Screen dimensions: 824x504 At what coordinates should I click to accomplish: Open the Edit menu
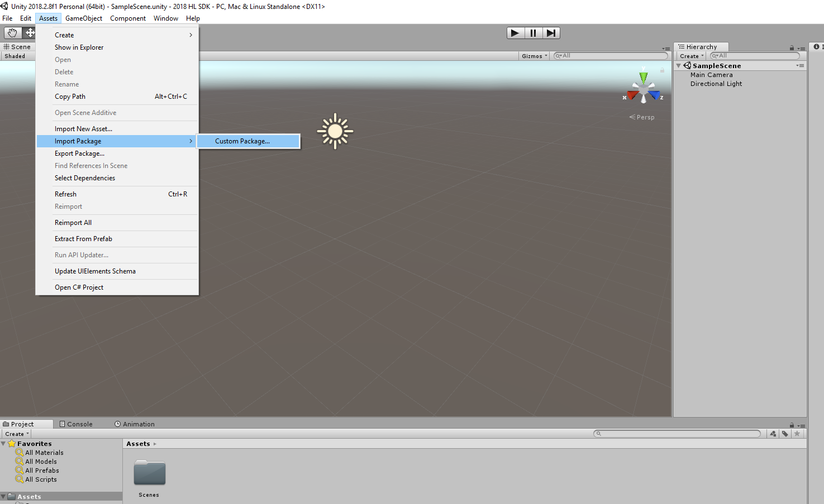26,18
